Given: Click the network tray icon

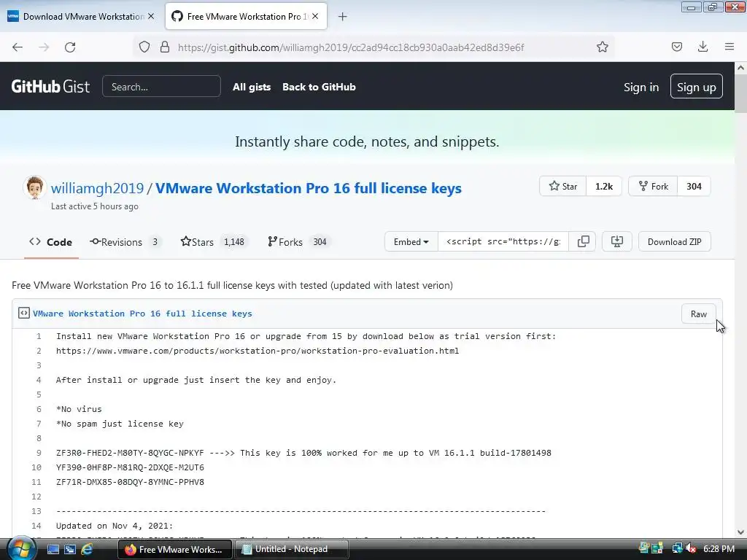Looking at the screenshot, I should click(677, 548).
